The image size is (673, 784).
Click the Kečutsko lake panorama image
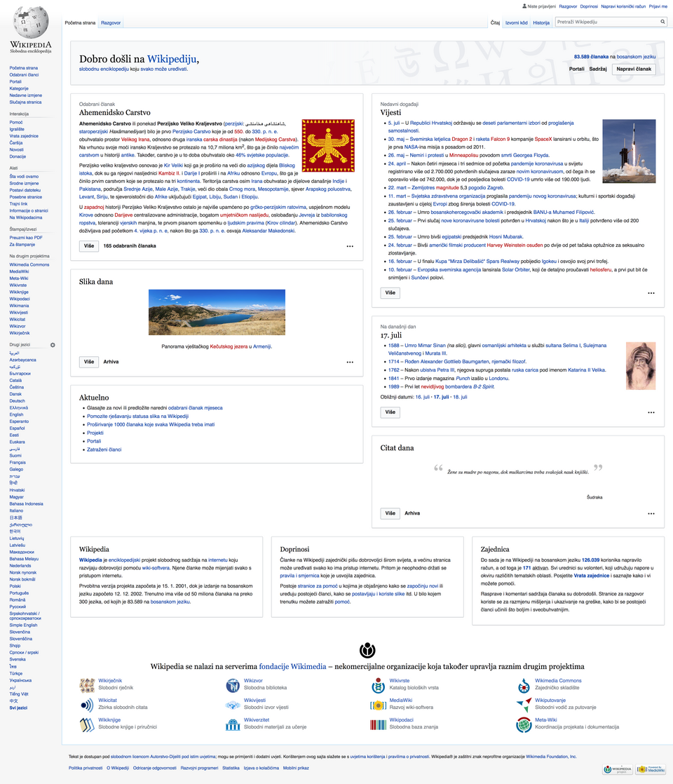[x=217, y=312]
